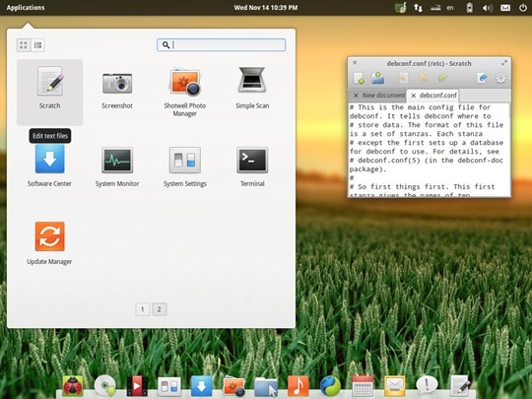Open Update Manager
The image size is (532, 399).
[x=49, y=243]
